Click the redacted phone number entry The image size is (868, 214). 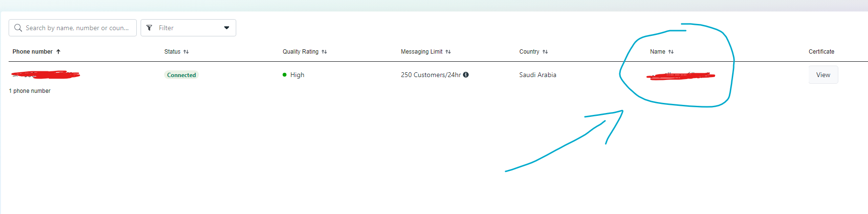[45, 75]
